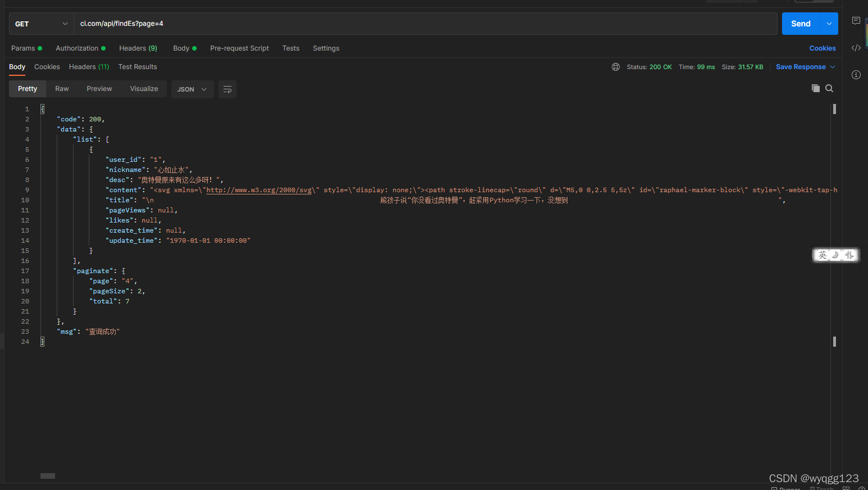Screen dimensions: 868x490
Task: Click IME language indicator 英
Action: click(822, 255)
